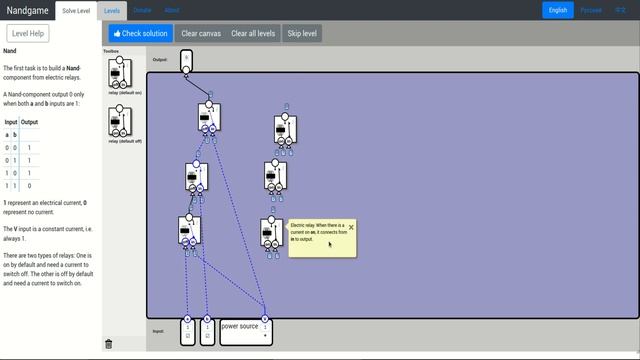
Task: Open the About menu item
Action: coord(172,10)
